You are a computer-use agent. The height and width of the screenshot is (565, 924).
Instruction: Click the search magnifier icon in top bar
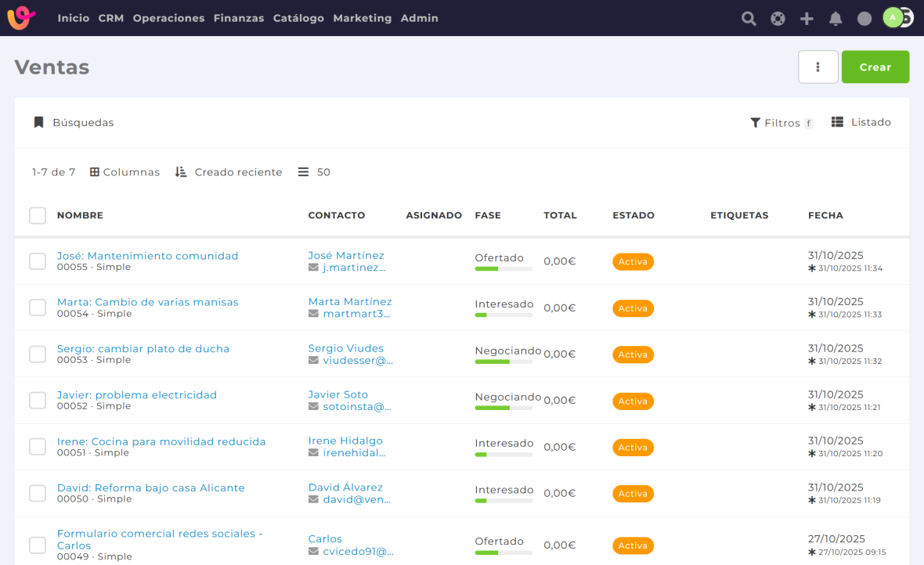tap(749, 18)
